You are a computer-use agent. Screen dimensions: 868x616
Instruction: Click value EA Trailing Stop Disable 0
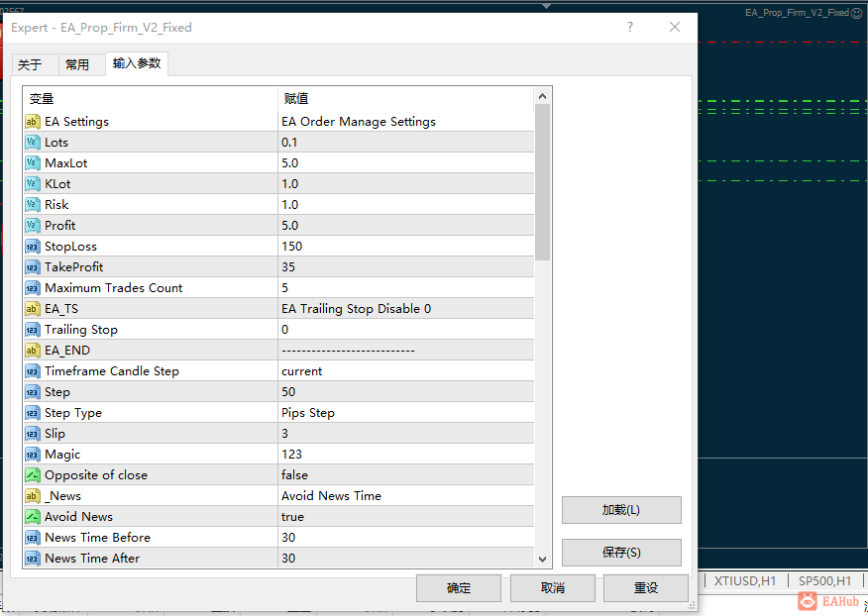[356, 309]
